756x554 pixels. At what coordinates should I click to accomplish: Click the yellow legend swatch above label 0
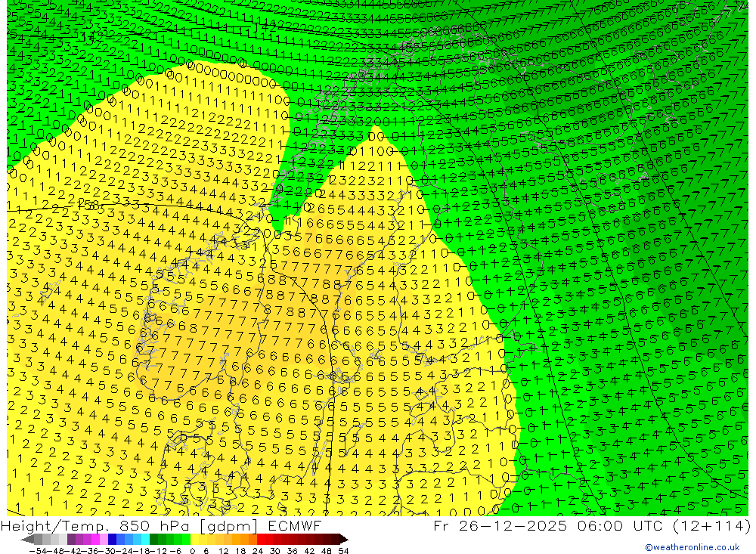[195, 539]
